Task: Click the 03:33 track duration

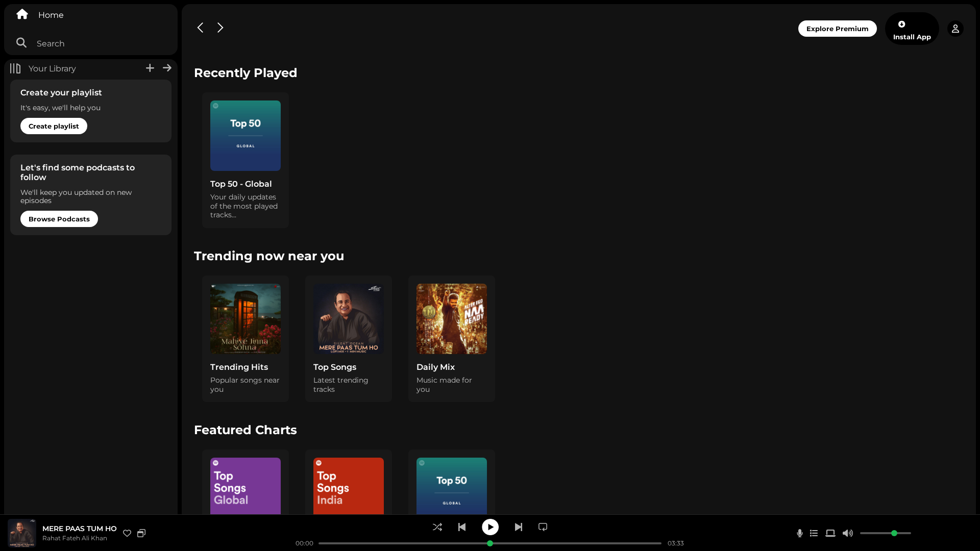Action: (676, 543)
